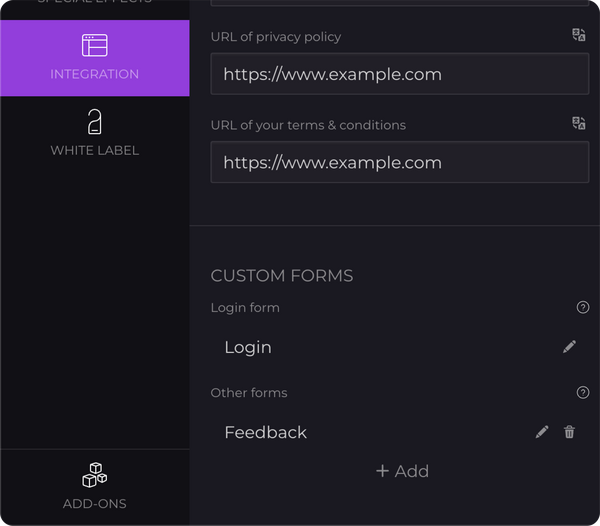Image resolution: width=600 pixels, height=526 pixels.
Task: Focus the privacy policy URL field
Action: pyautogui.click(x=400, y=74)
